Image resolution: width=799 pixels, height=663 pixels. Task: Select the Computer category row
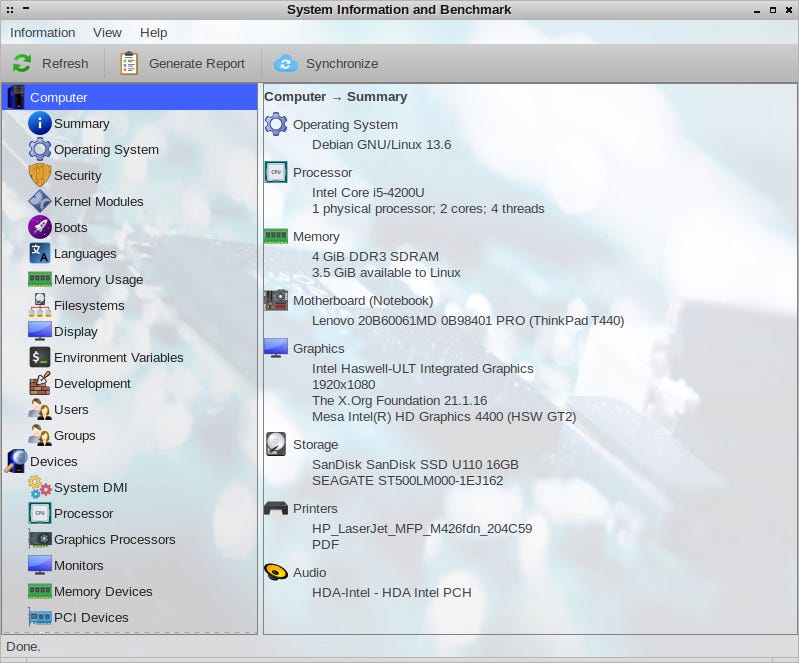(x=130, y=97)
